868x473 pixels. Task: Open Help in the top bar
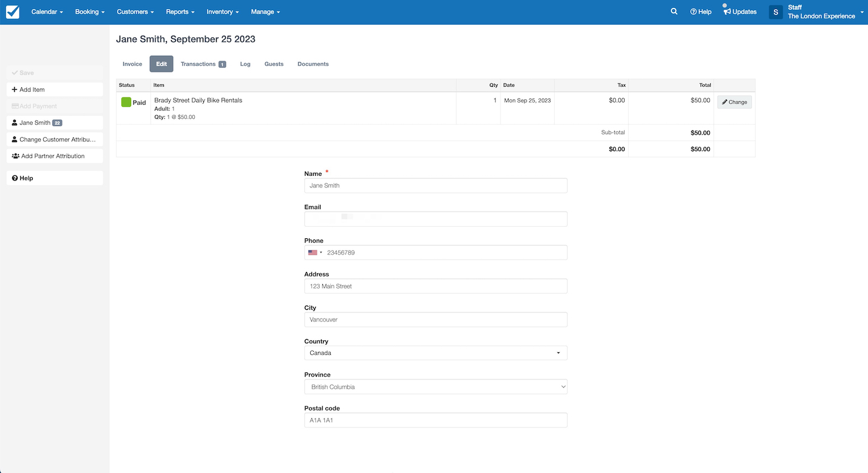(700, 12)
